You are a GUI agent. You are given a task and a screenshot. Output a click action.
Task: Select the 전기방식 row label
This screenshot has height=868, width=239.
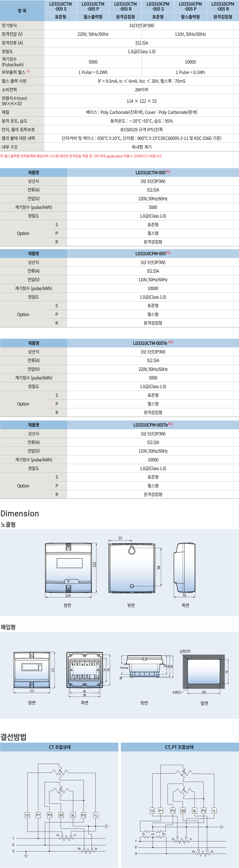click(x=9, y=26)
